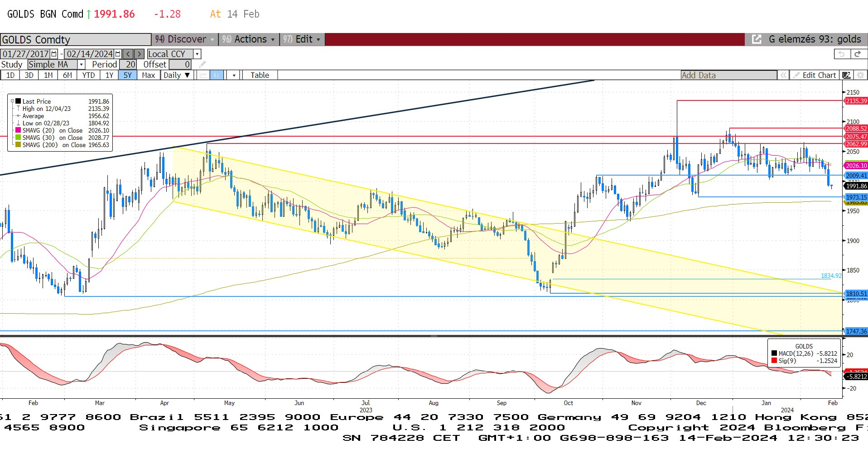Open the Daily periodicity dropdown
Image resolution: width=868 pixels, height=463 pixels.
tap(177, 75)
